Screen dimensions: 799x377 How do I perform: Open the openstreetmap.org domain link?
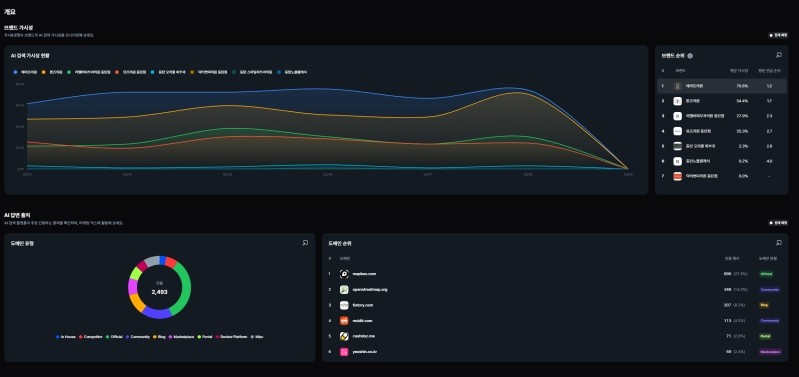point(370,289)
